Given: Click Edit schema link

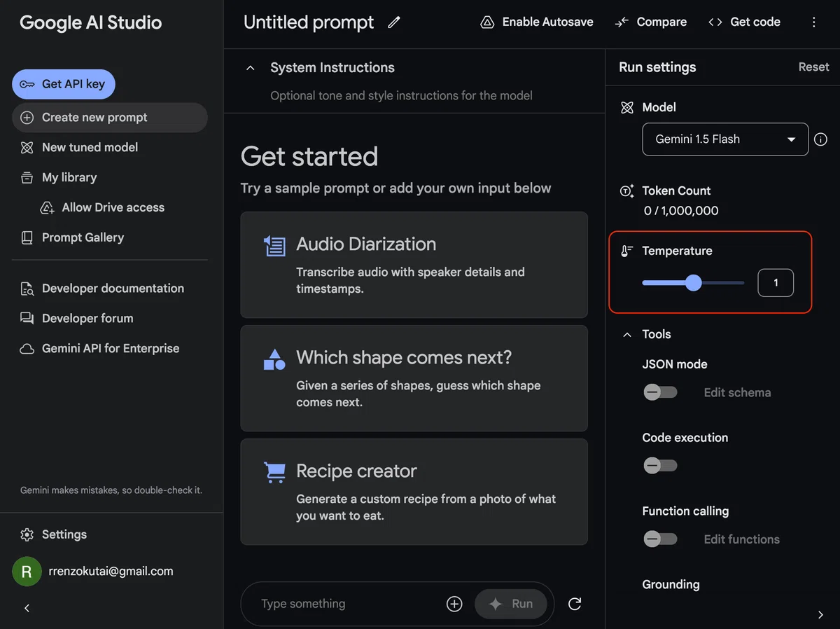Looking at the screenshot, I should 737,393.
